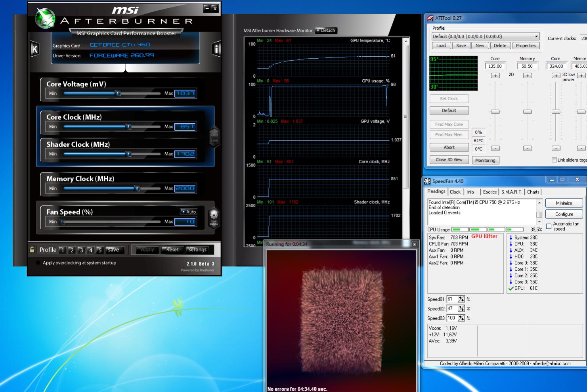Click the ATITool 2D Core clock slider thumb
587x392 pixels.
495,112
